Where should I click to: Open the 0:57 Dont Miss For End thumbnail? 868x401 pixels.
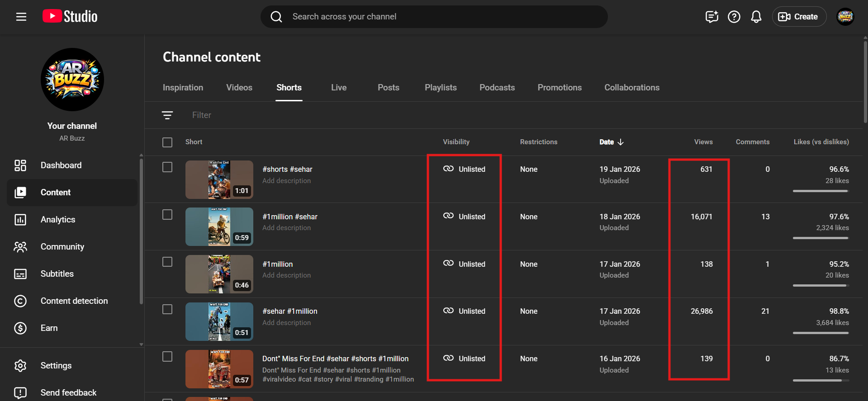[219, 369]
